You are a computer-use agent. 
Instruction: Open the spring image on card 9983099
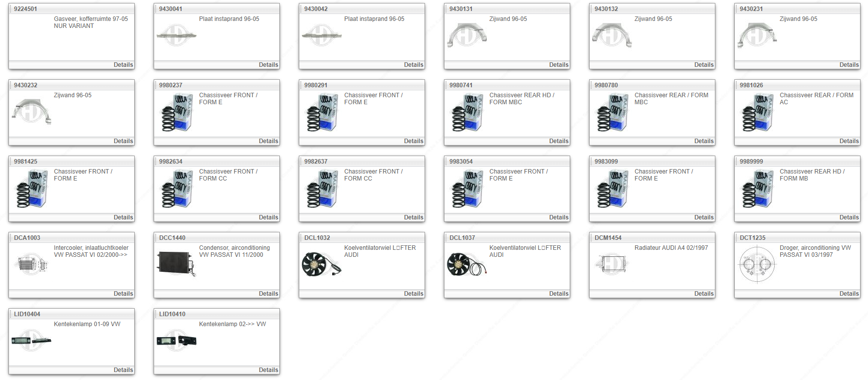pyautogui.click(x=612, y=189)
